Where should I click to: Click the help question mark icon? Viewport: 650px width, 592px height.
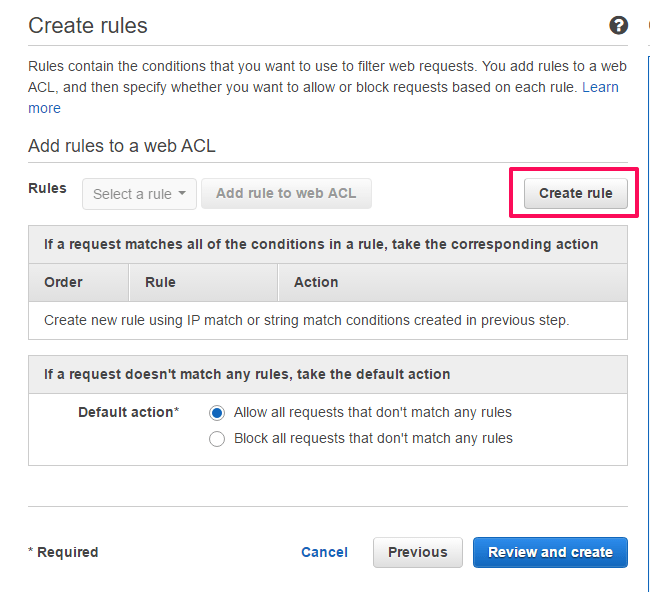coord(619,26)
